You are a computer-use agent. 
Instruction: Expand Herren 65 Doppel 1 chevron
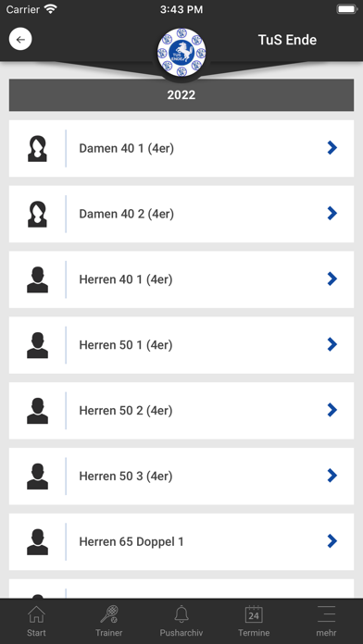pyautogui.click(x=332, y=541)
